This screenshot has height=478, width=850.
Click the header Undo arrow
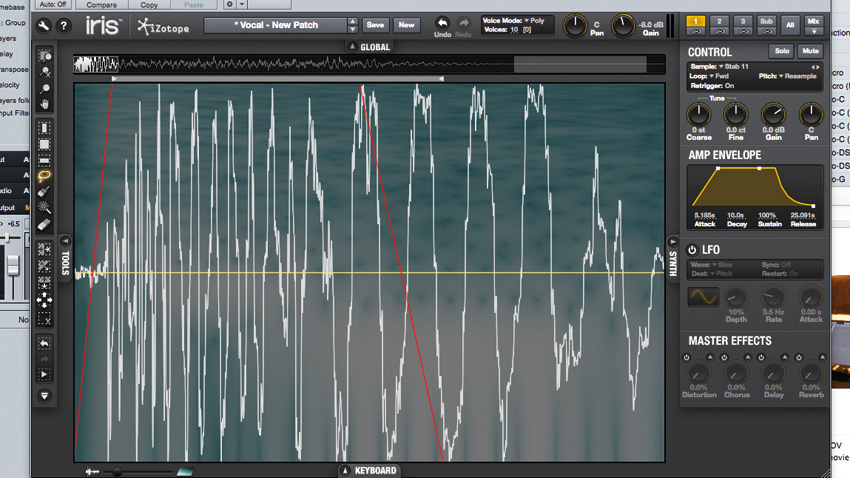(x=442, y=23)
